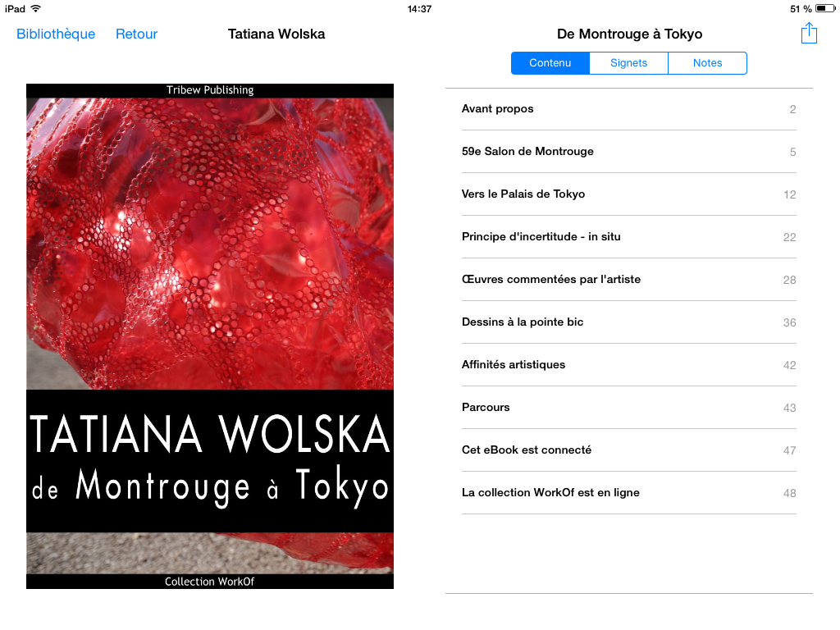
Task: Go back to Bibliothèque
Action: [x=56, y=34]
